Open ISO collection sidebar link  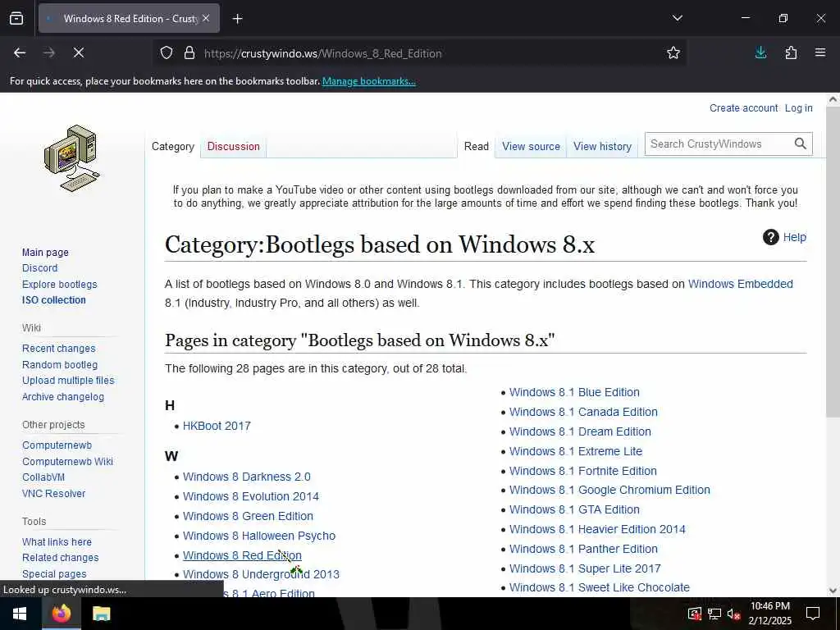(53, 300)
